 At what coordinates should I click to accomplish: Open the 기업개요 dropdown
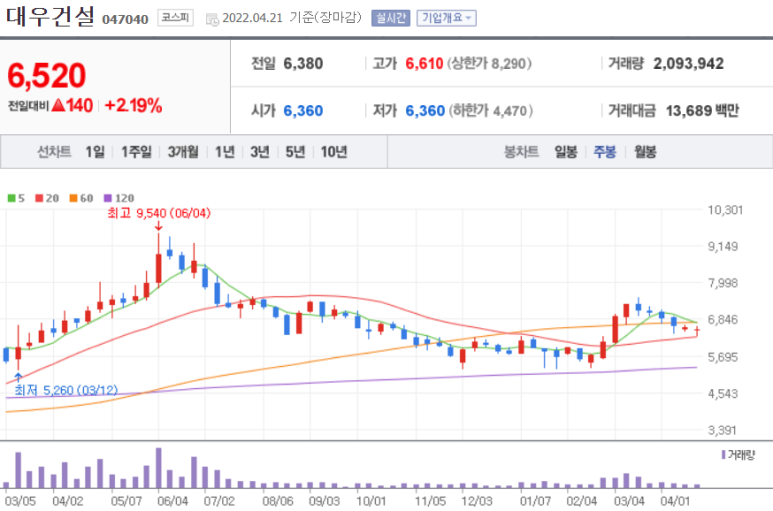pyautogui.click(x=446, y=18)
